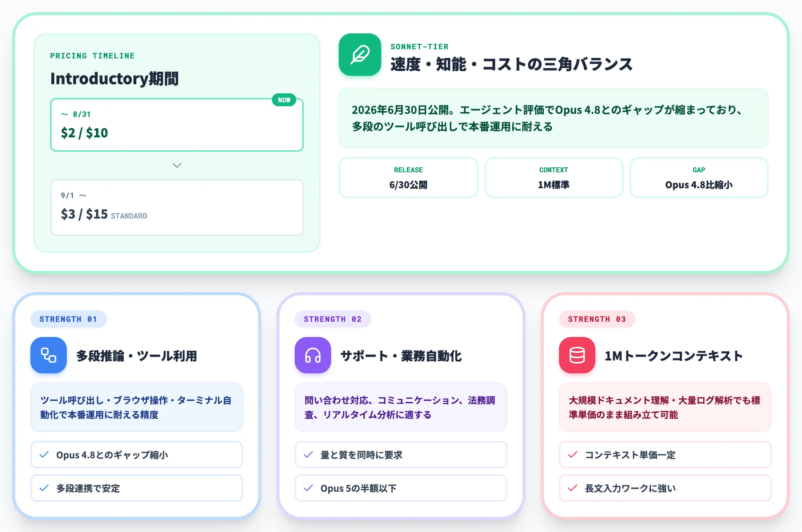Select the 9/1~ $3 / $15 standard pricing card
Image resolution: width=802 pixels, height=532 pixels.
click(177, 208)
